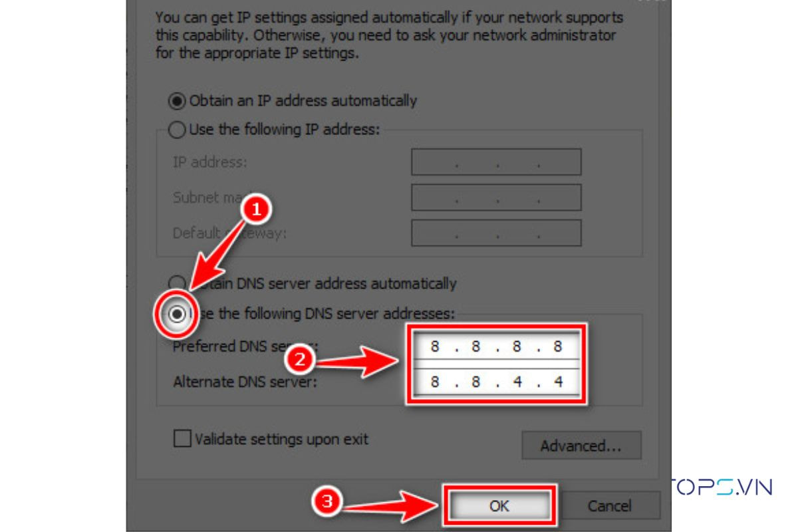Image resolution: width=798 pixels, height=532 pixels.
Task: Dismiss the dialog with Cancel
Action: point(609,505)
